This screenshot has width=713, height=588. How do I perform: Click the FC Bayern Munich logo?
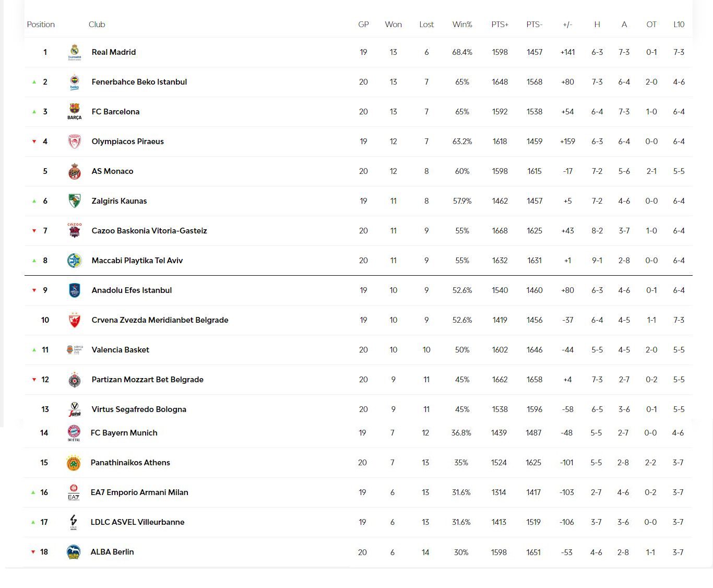pyautogui.click(x=74, y=433)
